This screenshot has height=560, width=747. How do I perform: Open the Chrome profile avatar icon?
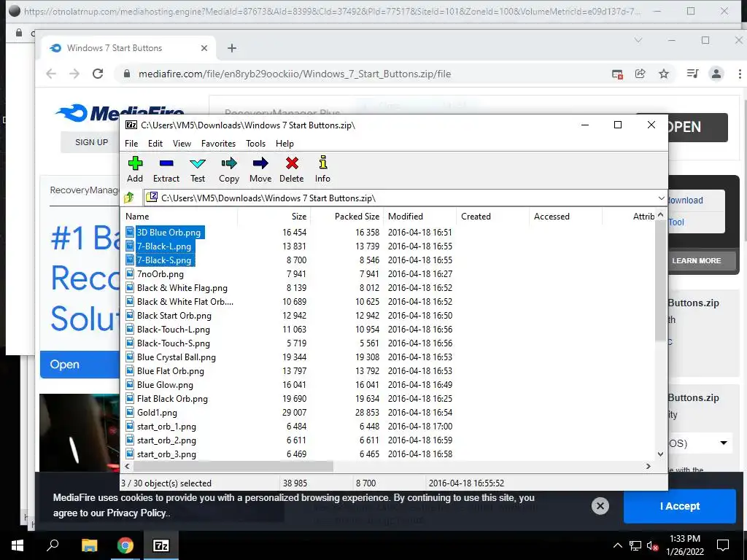coord(716,74)
